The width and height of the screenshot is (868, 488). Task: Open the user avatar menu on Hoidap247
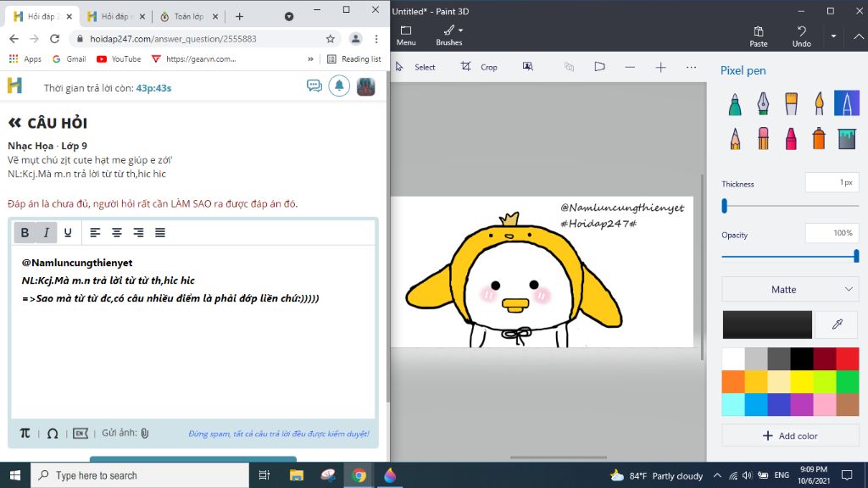coord(366,87)
